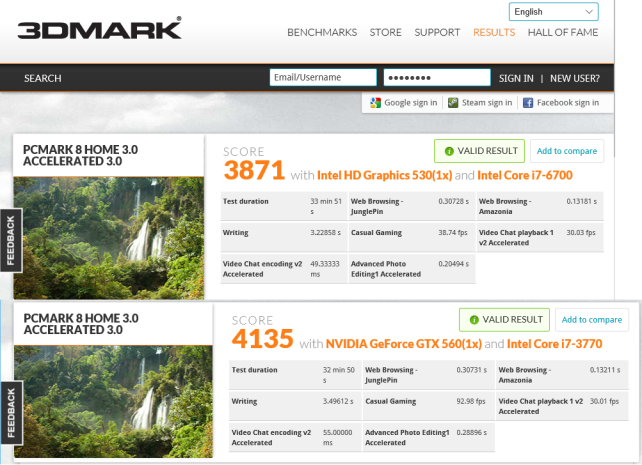Open the lower FEEDBACK side tab
Screen dimensions: 642x465
(11, 413)
